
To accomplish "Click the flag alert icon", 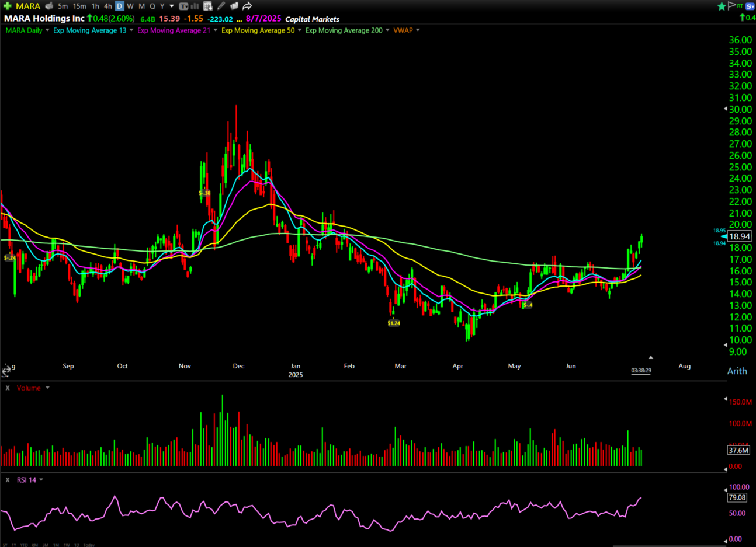I will (x=731, y=5).
